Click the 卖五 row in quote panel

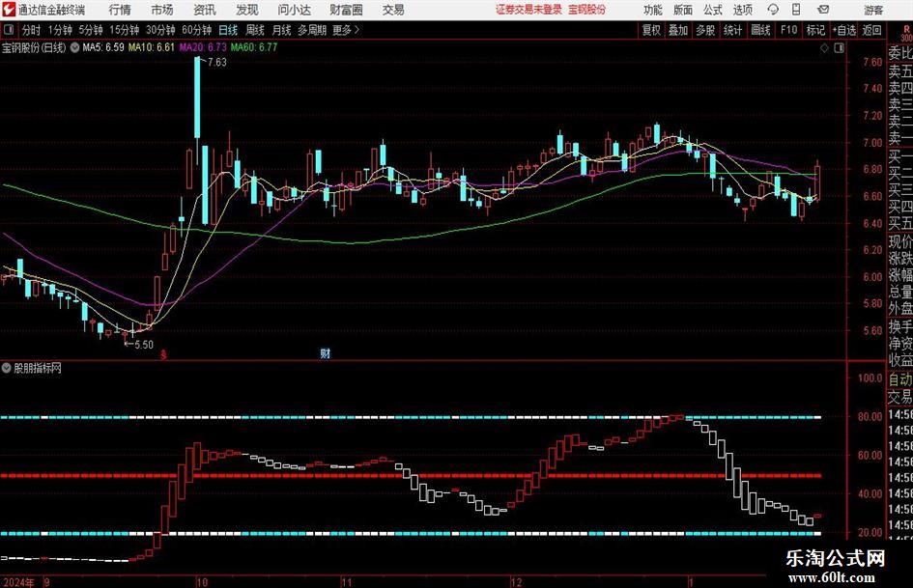click(x=899, y=71)
